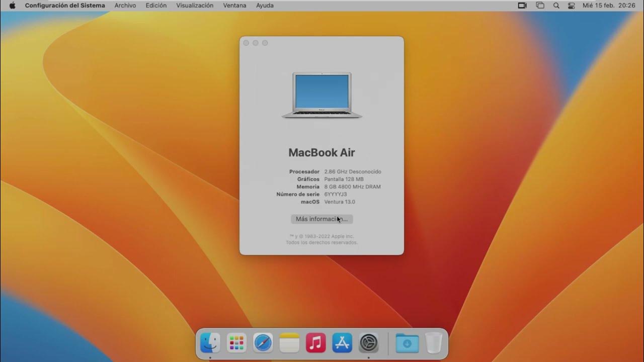This screenshot has height=362, width=644.
Task: Open App Store from the Dock
Action: [x=342, y=343]
